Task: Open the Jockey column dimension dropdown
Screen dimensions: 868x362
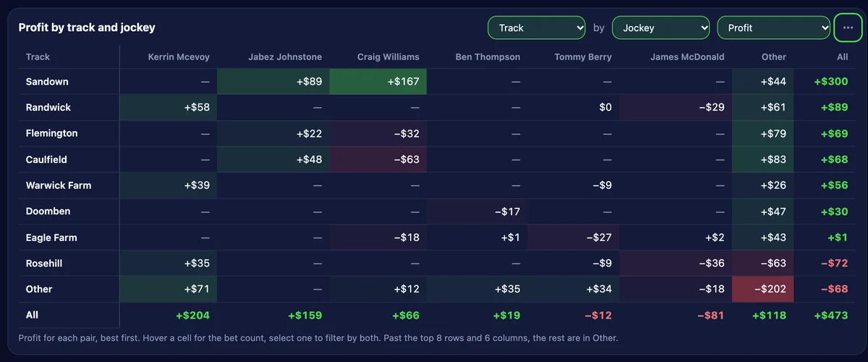Action: point(661,28)
